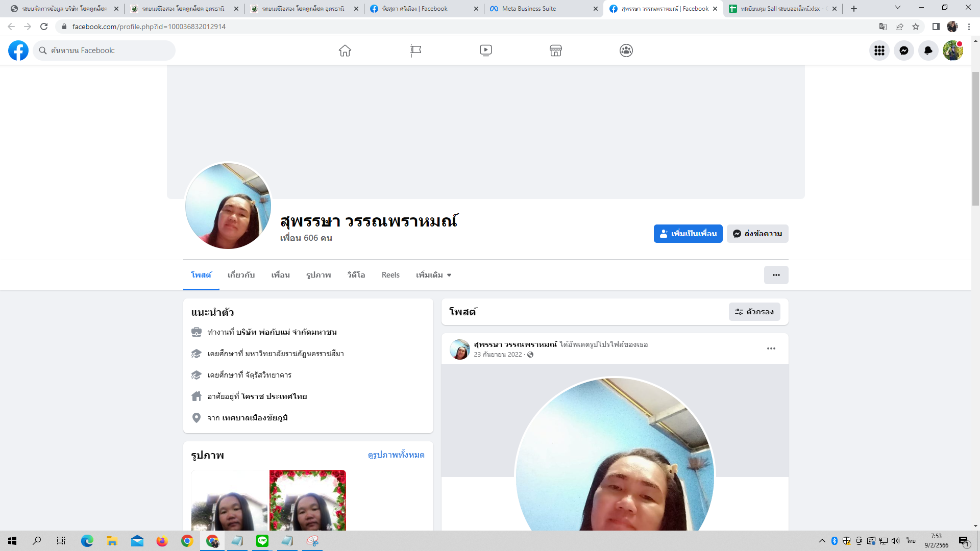Expand the เพิ่มเติม dropdown tab
The height and width of the screenshot is (551, 980).
(x=433, y=275)
